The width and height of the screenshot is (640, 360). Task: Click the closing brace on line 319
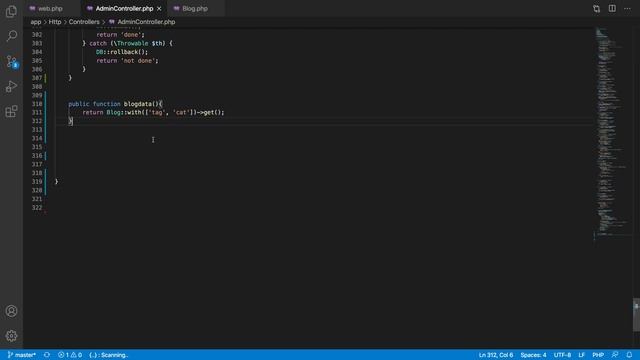click(x=56, y=181)
